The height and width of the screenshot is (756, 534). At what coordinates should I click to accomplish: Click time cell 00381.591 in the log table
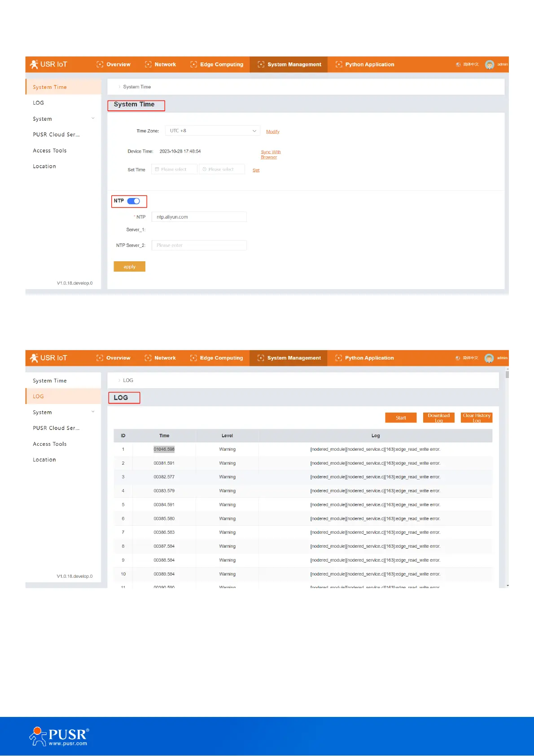[164, 463]
